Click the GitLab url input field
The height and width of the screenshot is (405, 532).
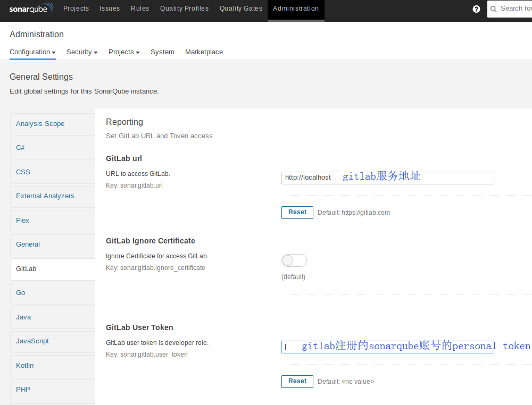click(387, 178)
